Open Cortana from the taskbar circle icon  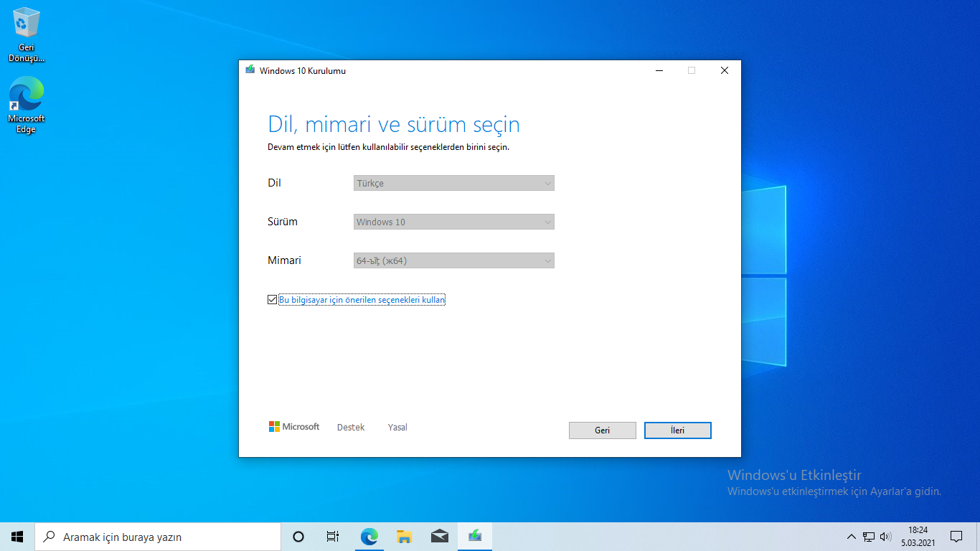point(298,537)
